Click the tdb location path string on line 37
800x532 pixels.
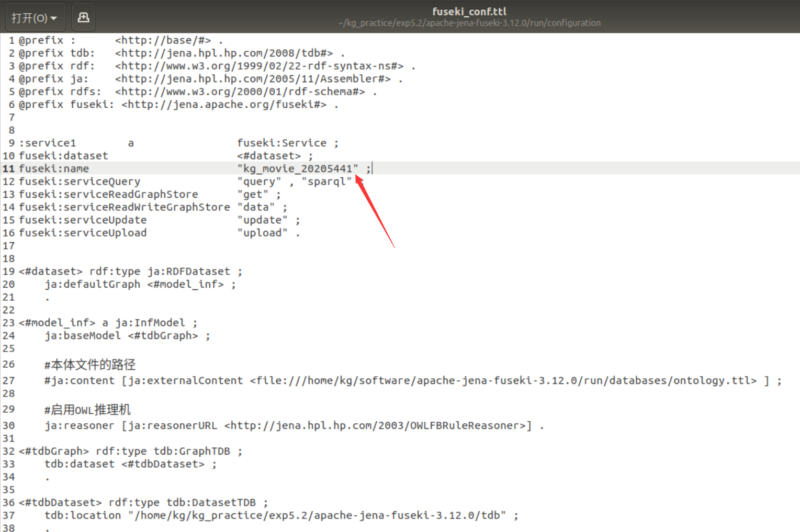tap(317, 515)
